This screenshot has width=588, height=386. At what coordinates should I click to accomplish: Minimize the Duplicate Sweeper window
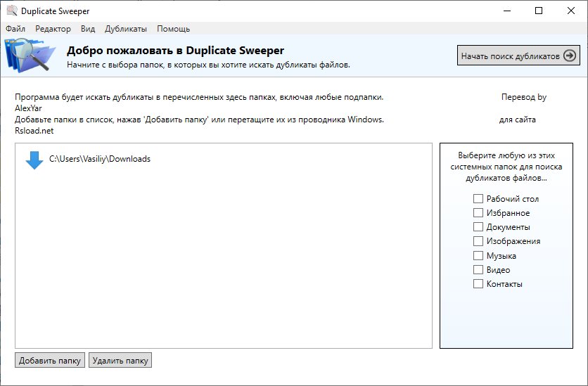pyautogui.click(x=507, y=11)
